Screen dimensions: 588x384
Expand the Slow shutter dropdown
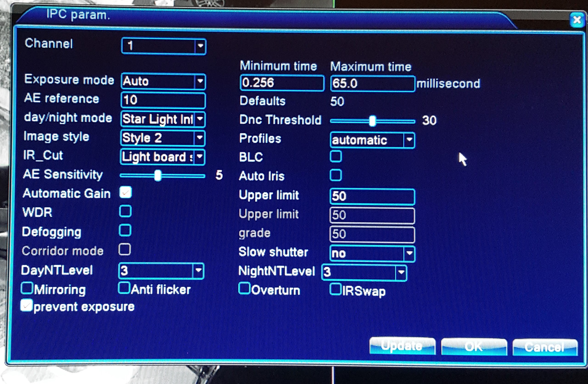[x=409, y=253]
